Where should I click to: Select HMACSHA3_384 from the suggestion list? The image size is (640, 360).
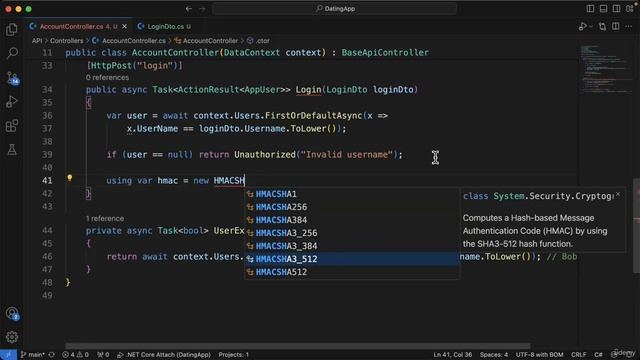point(352,246)
